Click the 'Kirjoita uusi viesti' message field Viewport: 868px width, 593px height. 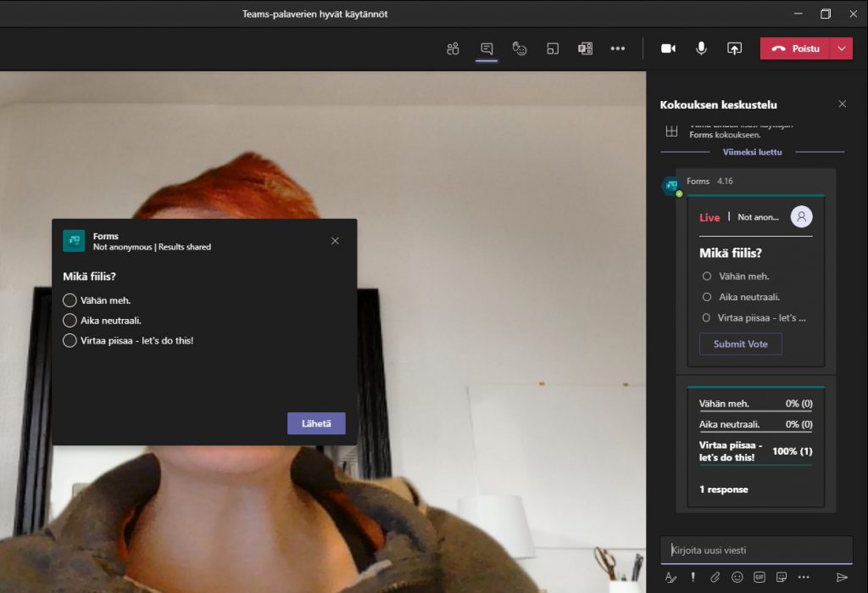point(756,550)
